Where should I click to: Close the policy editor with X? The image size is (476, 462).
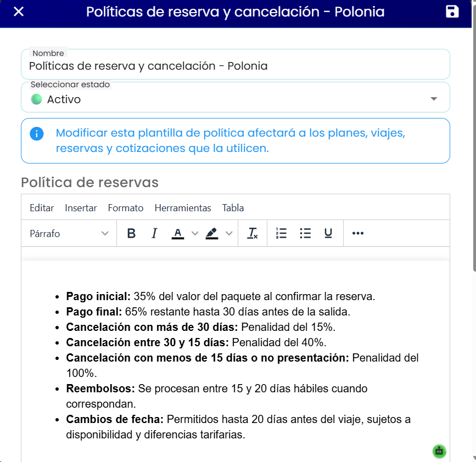pos(19,12)
